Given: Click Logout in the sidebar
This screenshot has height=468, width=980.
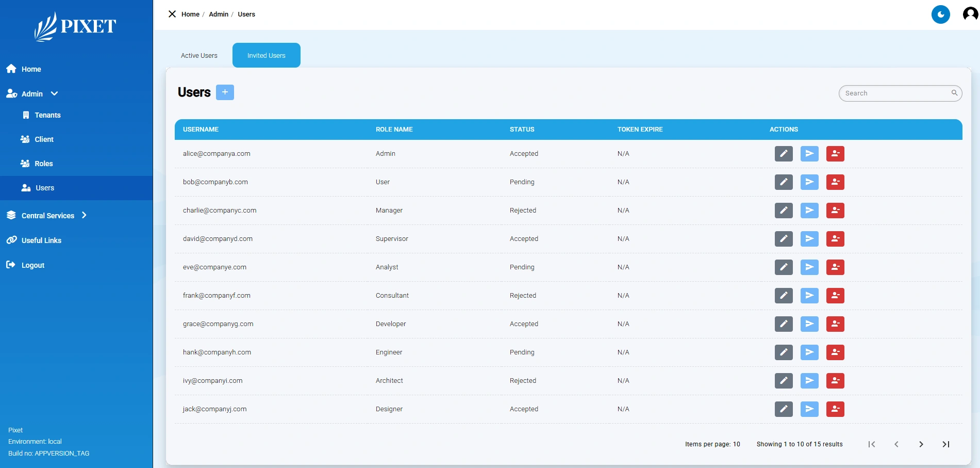Looking at the screenshot, I should 32,265.
